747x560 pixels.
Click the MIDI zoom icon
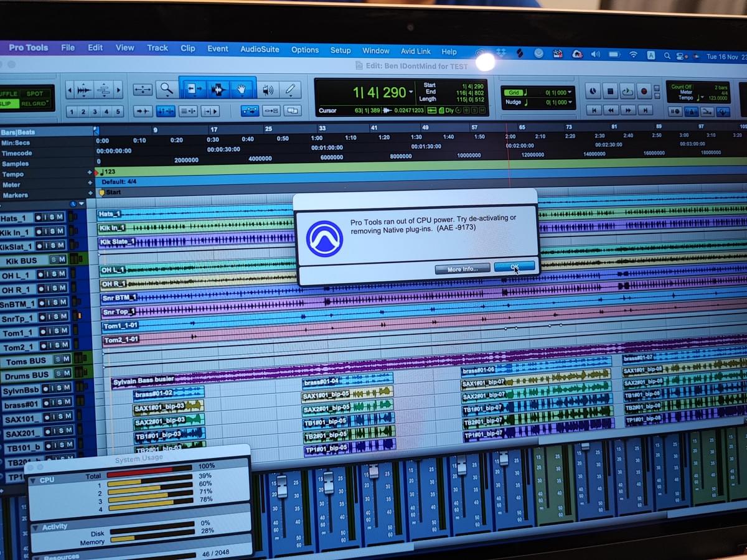point(104,88)
